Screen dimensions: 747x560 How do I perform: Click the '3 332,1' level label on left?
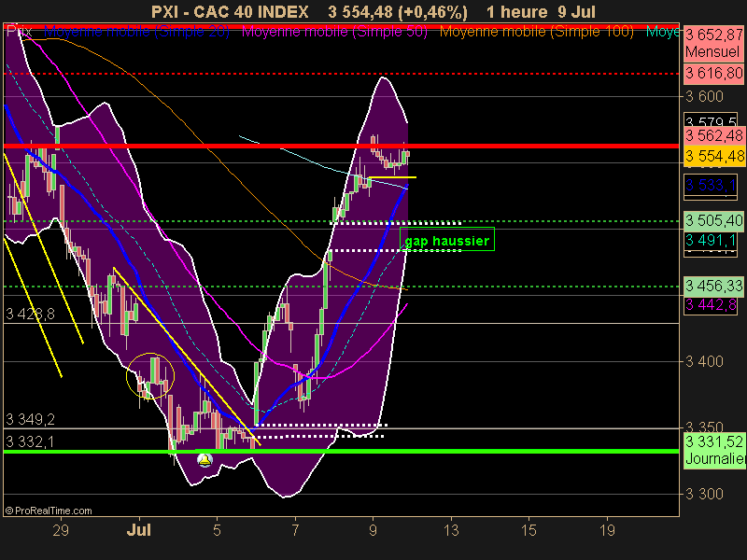pos(30,441)
